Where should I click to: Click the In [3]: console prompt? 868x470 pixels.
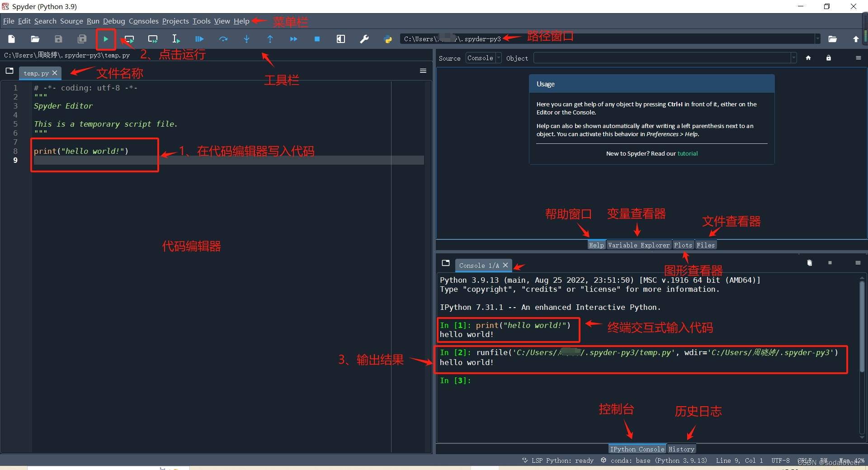pos(455,380)
